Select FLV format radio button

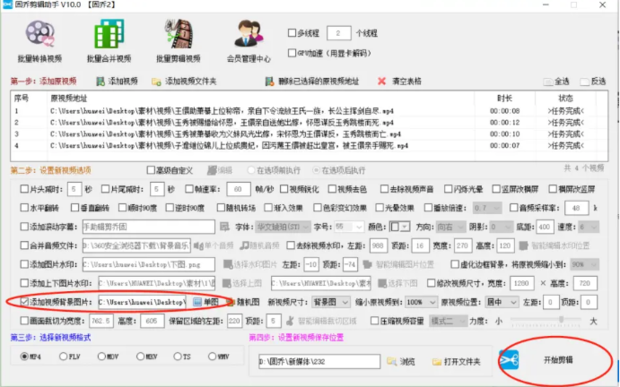(63, 357)
